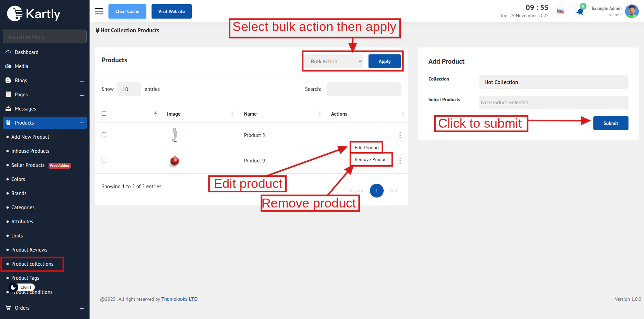Viewport: 644px width, 319px height.
Task: Open the Bulk Action dropdown
Action: 334,62
